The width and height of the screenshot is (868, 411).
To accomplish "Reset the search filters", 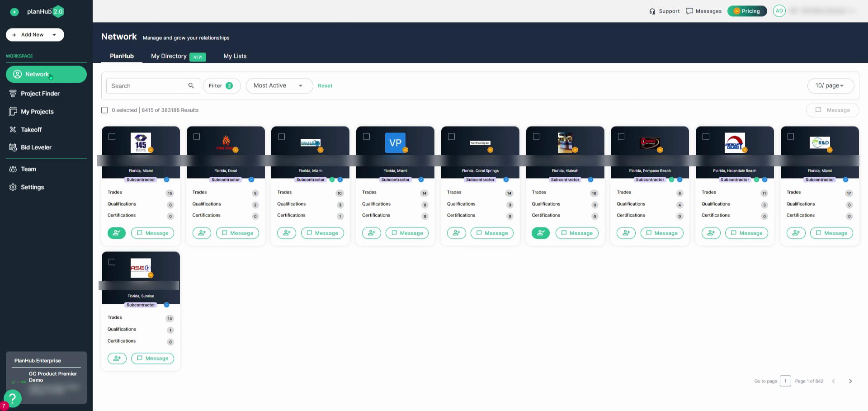I will coord(325,86).
